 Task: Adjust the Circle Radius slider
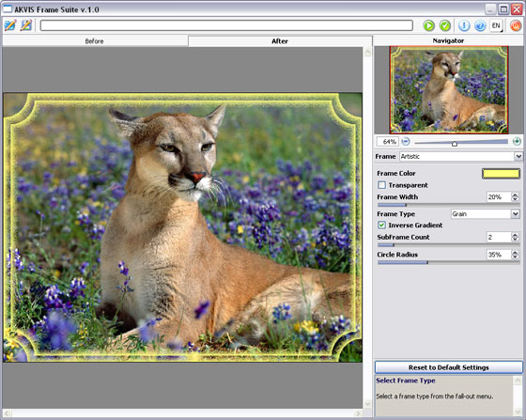coord(449,262)
